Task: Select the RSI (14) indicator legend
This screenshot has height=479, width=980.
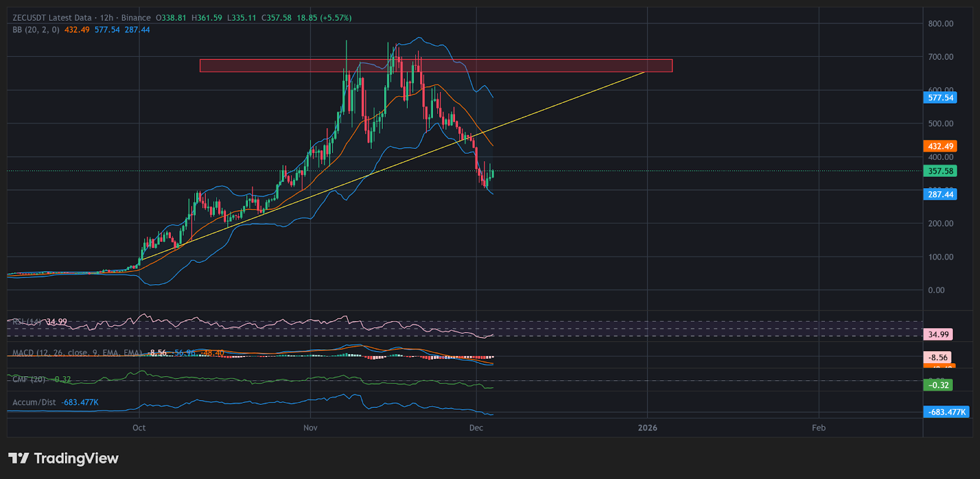Action: (x=27, y=322)
